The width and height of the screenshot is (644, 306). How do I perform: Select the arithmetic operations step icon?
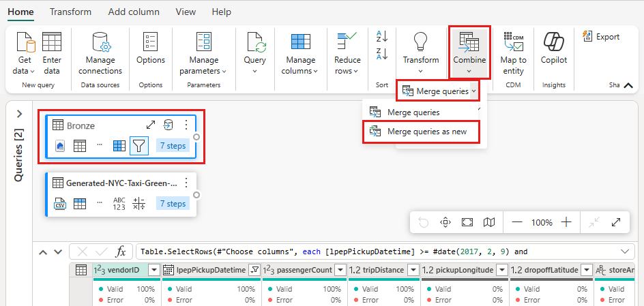click(x=138, y=204)
